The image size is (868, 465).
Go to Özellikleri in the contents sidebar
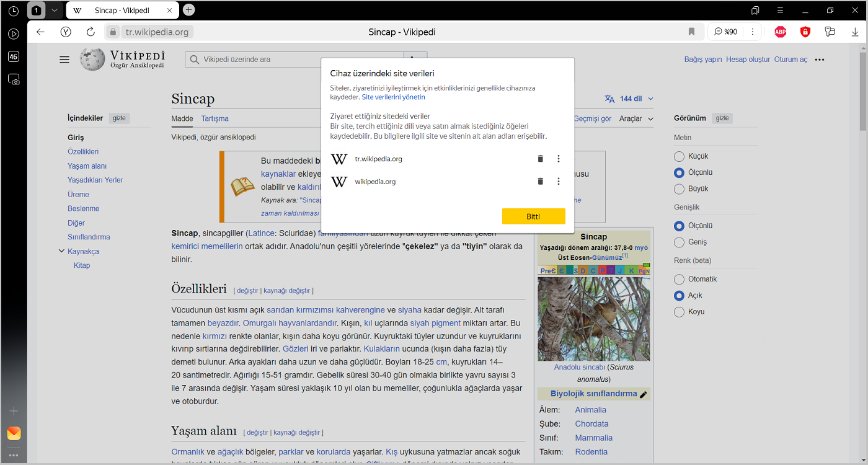click(83, 151)
